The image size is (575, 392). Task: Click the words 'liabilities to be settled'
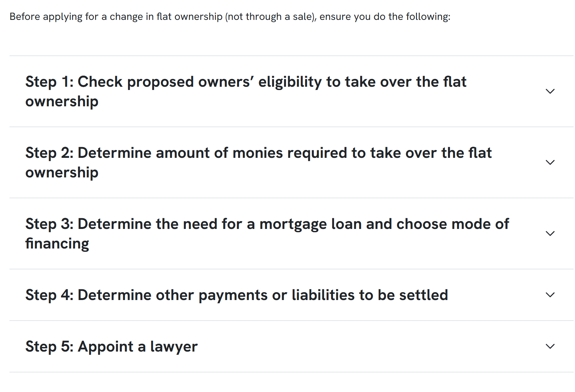(x=370, y=295)
